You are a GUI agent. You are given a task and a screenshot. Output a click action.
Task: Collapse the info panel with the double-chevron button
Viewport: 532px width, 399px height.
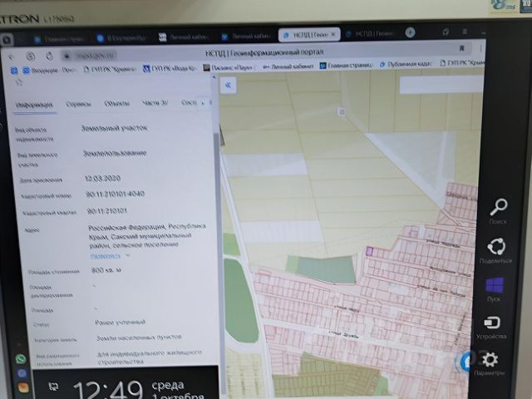(x=228, y=85)
